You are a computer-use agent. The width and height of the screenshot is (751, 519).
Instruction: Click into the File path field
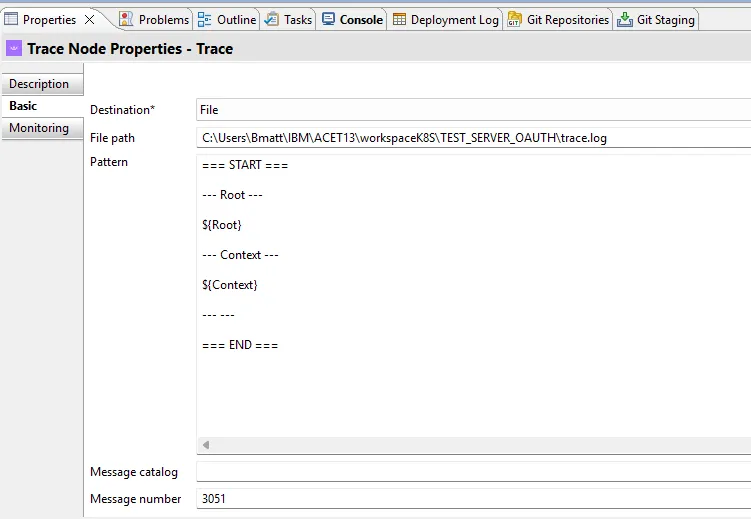point(473,138)
